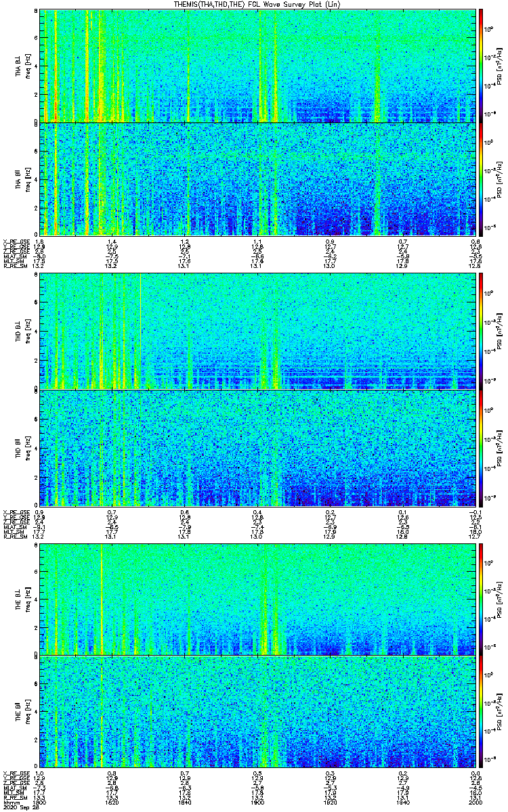Click the '1800' time tick label
Screen dimensions: 508x812
tap(40, 801)
